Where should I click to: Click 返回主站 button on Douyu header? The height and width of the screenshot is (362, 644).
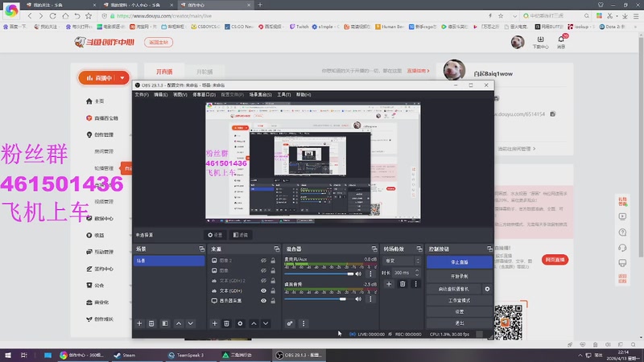(159, 43)
